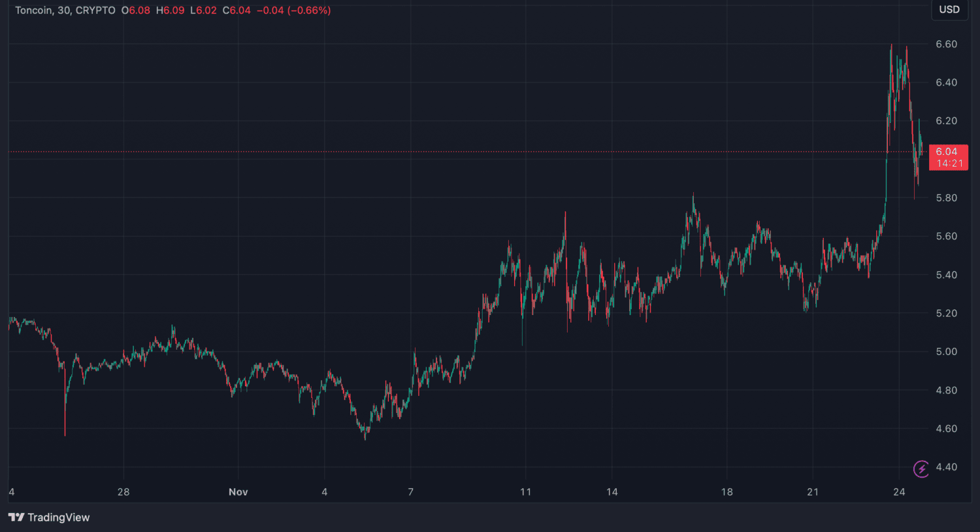Image resolution: width=980 pixels, height=532 pixels.
Task: Click the purple lightning bolt icon
Action: pos(921,469)
